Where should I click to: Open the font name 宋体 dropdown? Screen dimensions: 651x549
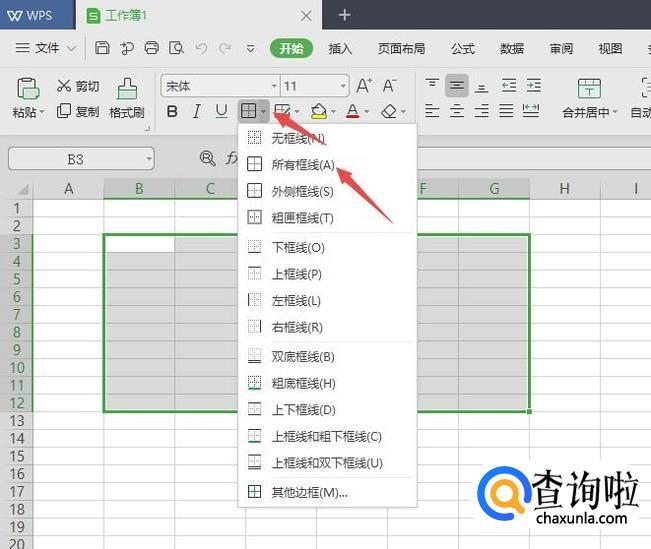tap(274, 86)
